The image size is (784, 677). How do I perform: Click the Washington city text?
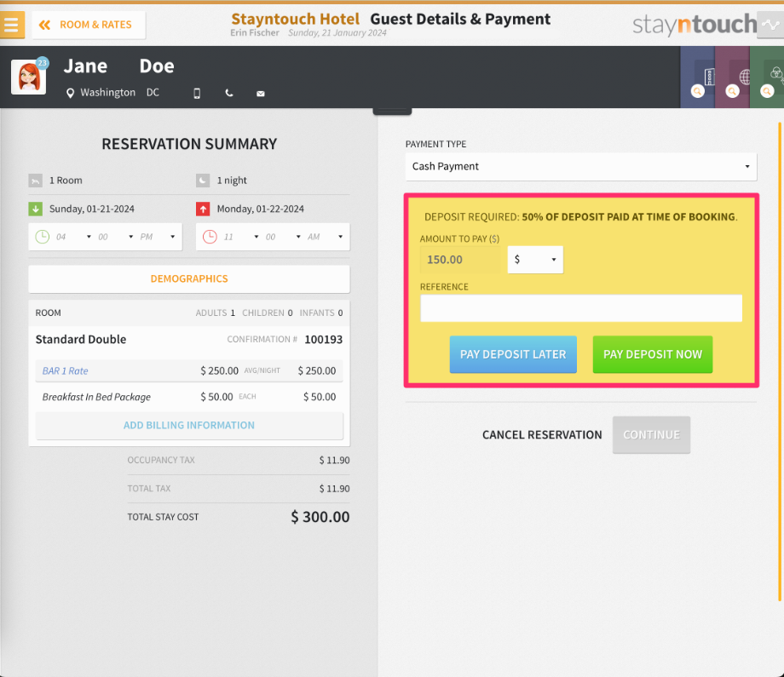tap(108, 93)
